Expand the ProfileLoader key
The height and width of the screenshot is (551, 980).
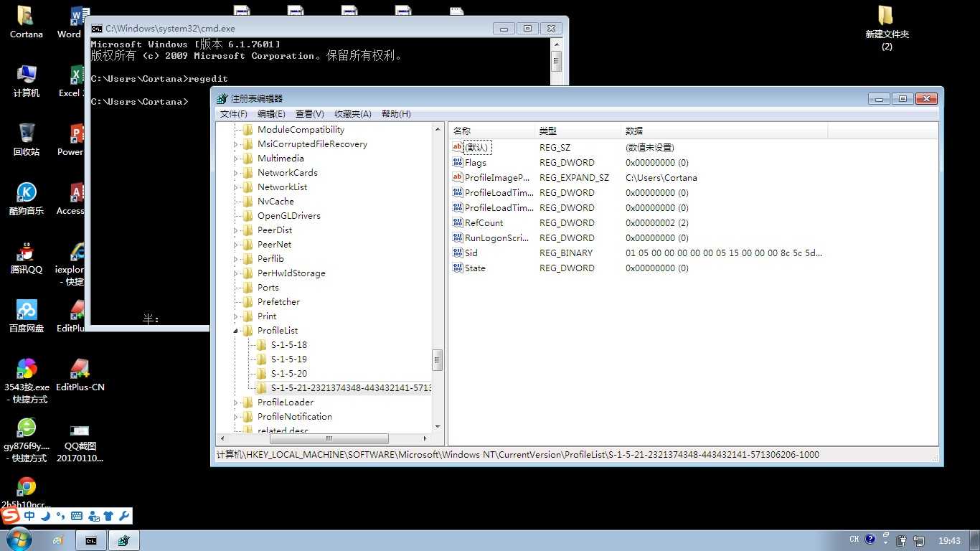tap(235, 402)
